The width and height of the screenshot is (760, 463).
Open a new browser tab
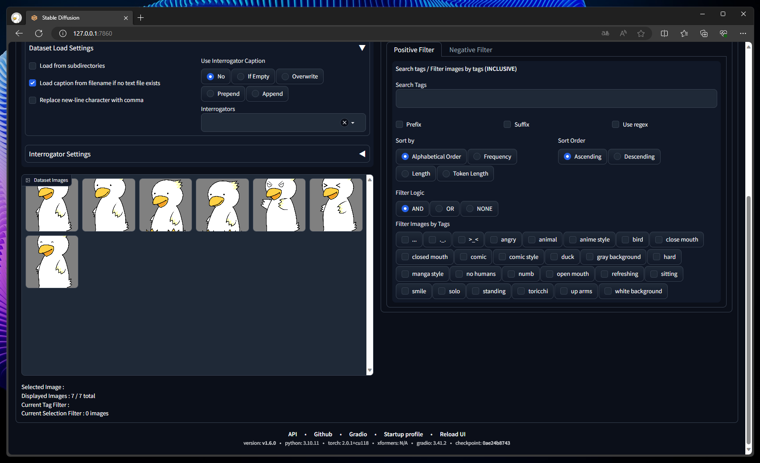(141, 18)
